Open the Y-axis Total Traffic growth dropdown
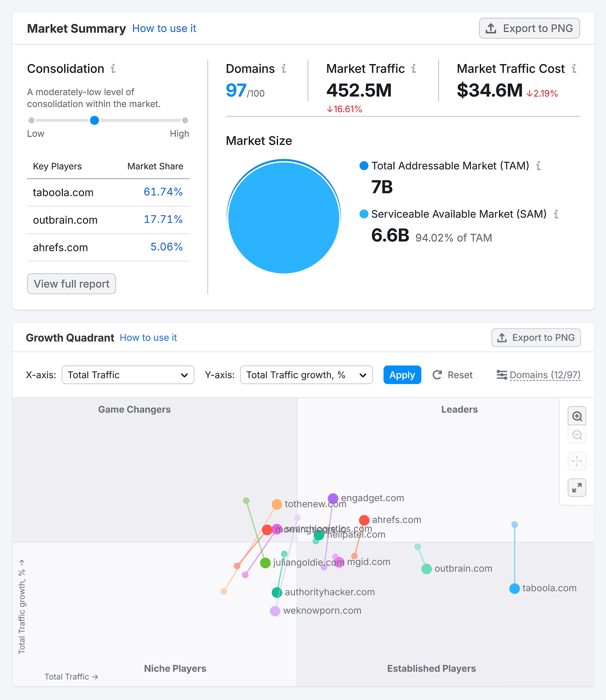The image size is (606, 700). click(306, 375)
